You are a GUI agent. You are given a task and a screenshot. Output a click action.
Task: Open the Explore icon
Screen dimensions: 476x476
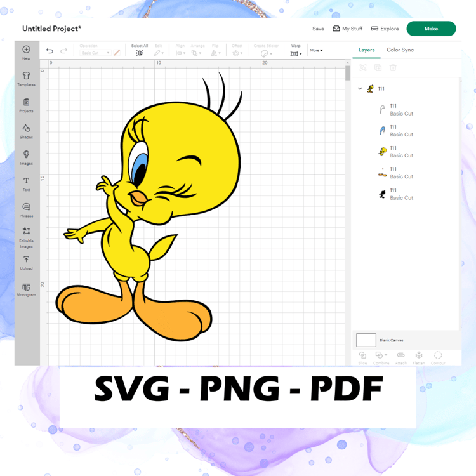[374, 29]
